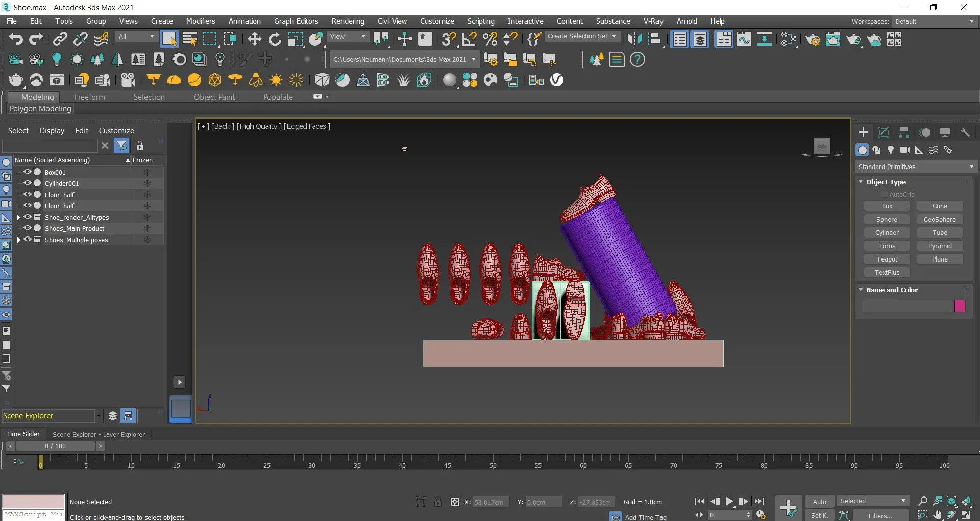Switch Create panel to Cameras category
Screen dimensions: 980x521
(x=905, y=150)
